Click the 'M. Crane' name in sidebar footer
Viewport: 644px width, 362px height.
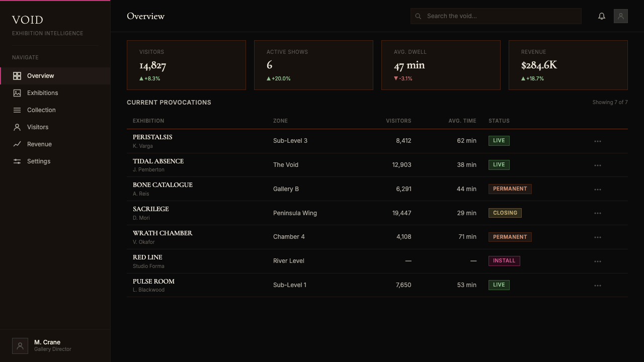[47, 342]
